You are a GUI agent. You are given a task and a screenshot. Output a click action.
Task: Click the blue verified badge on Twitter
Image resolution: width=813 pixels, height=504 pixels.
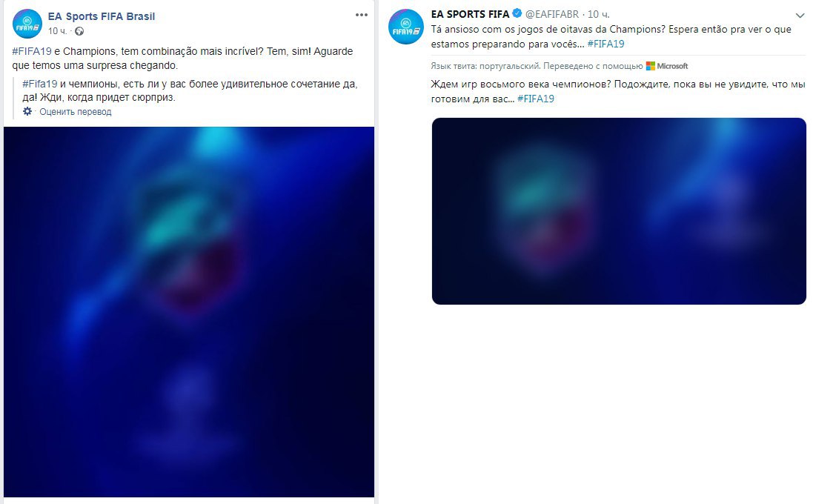(517, 13)
